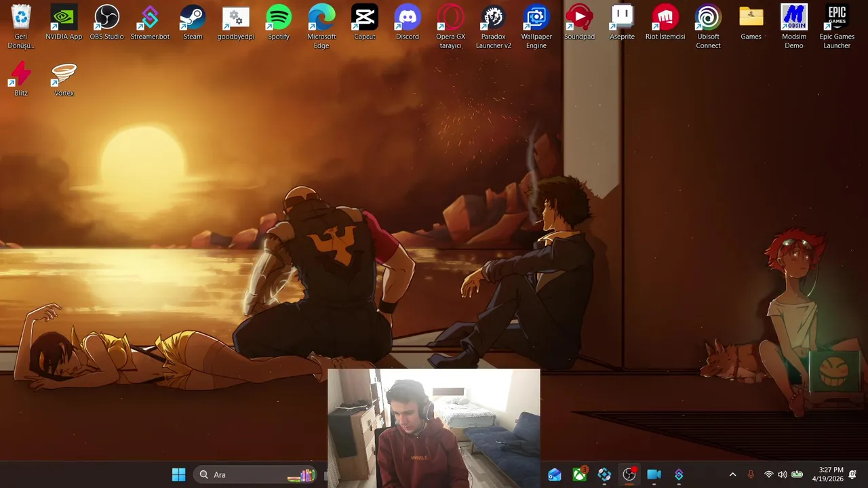Open the notification bell in tray
This screenshot has width=868, height=488.
(853, 474)
